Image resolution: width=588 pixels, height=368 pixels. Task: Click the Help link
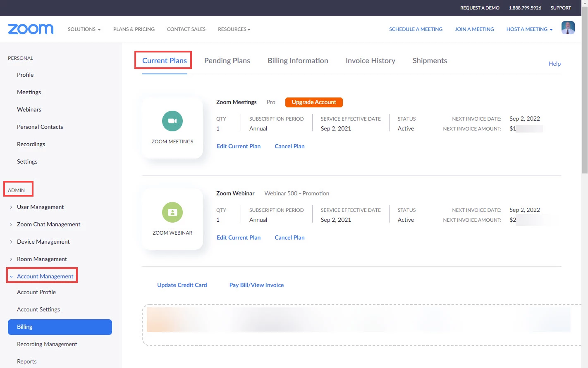pos(555,64)
